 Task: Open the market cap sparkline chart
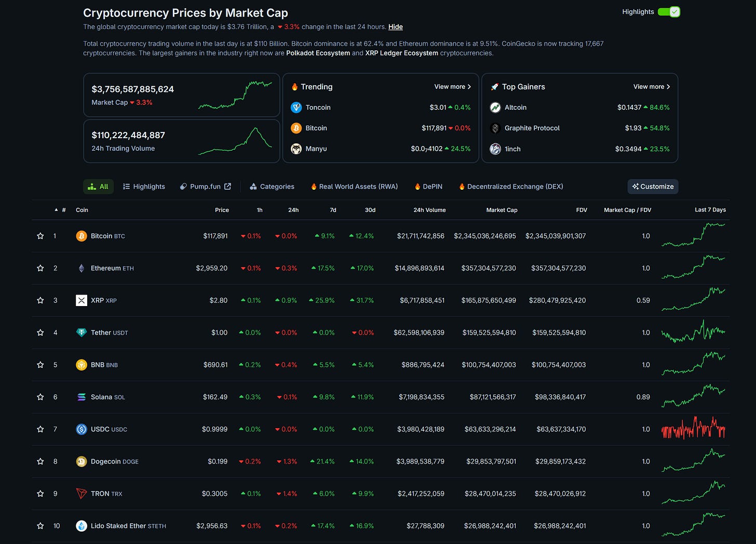coord(235,95)
